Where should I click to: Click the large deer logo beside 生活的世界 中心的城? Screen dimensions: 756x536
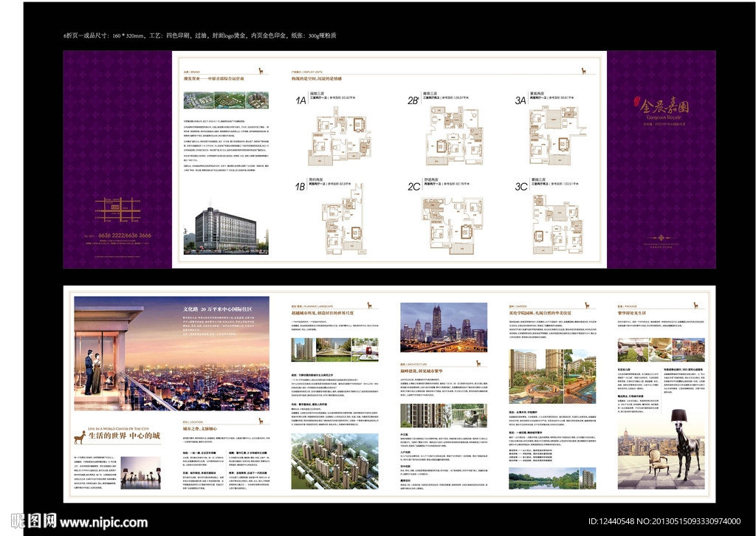(80, 437)
